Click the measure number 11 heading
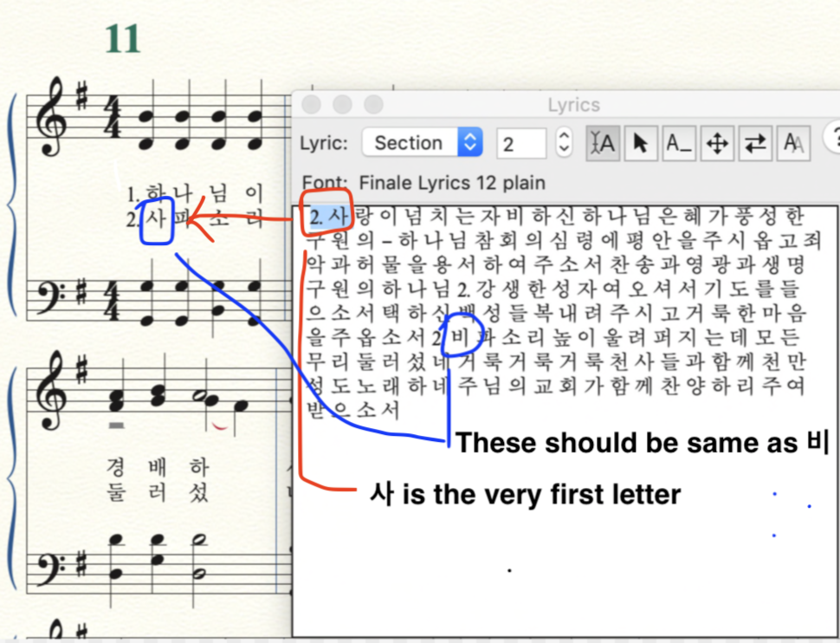The width and height of the screenshot is (840, 643). (x=122, y=39)
